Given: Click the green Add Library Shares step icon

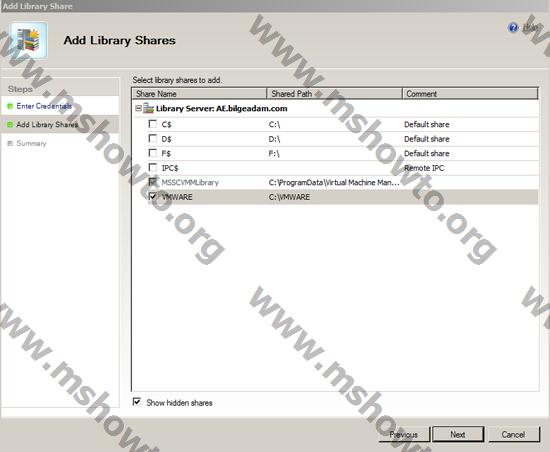Looking at the screenshot, I should point(10,125).
